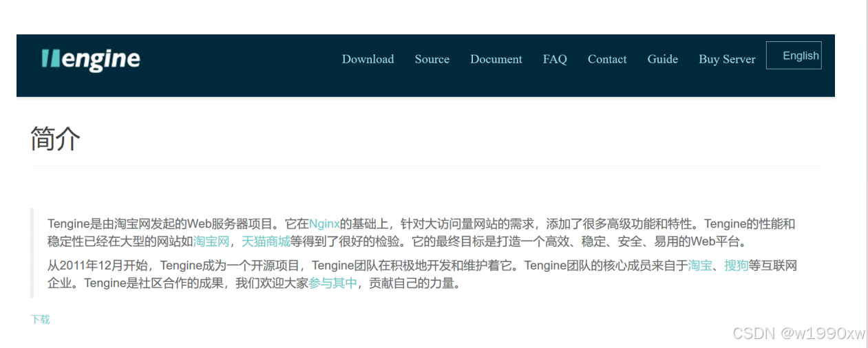Screen dimensions: 868x348
Task: Go to the Document section
Action: click(496, 59)
